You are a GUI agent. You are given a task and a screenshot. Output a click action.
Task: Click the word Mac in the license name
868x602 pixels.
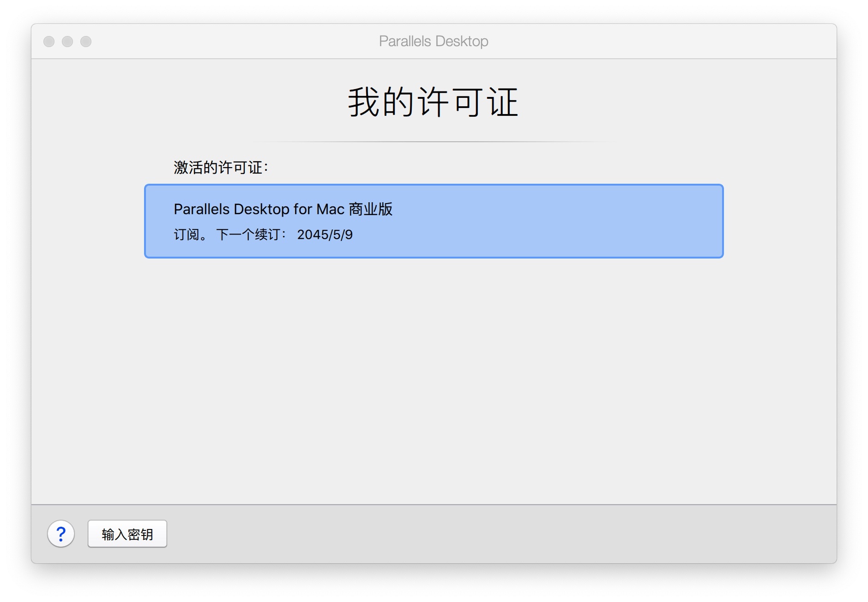[x=330, y=209]
